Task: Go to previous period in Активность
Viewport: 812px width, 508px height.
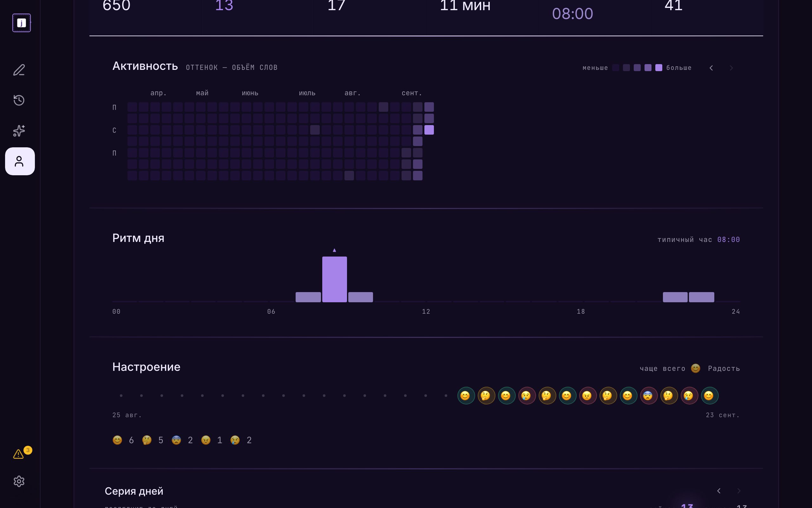Action: (x=711, y=68)
